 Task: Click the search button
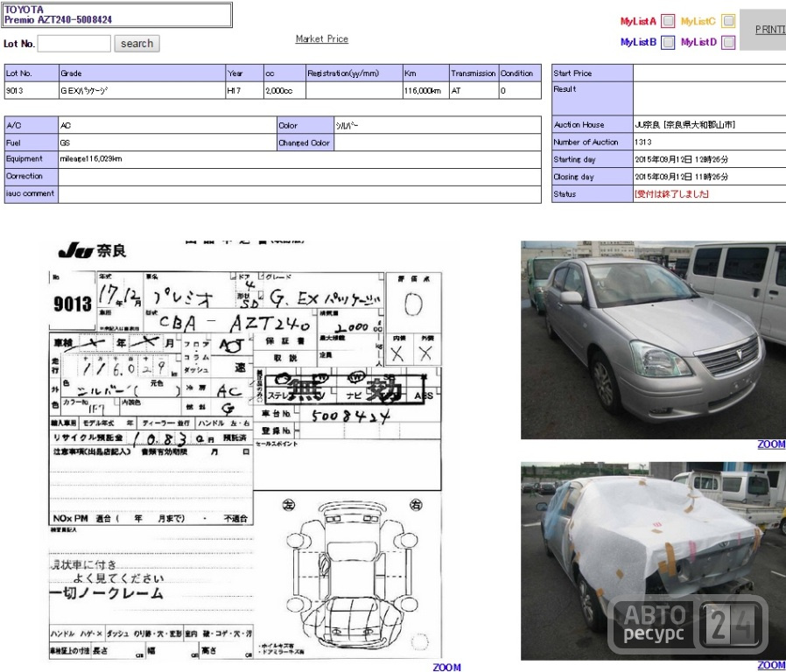[x=137, y=44]
